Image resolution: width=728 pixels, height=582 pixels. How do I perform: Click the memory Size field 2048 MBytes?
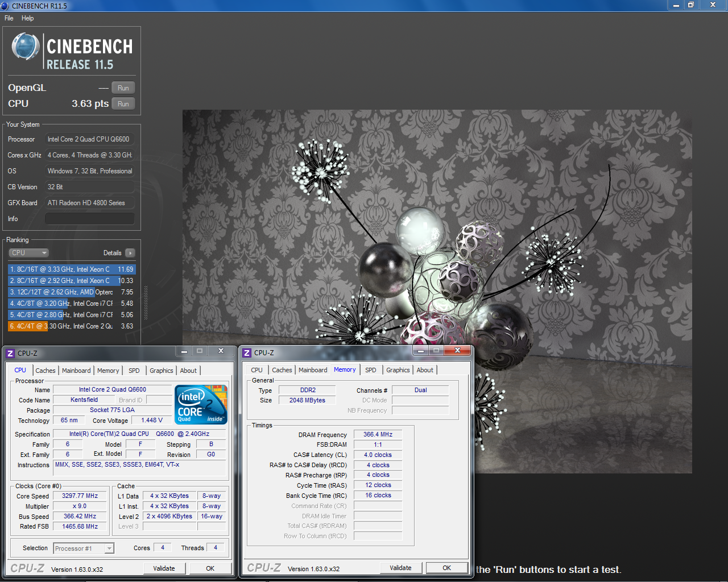tap(308, 401)
